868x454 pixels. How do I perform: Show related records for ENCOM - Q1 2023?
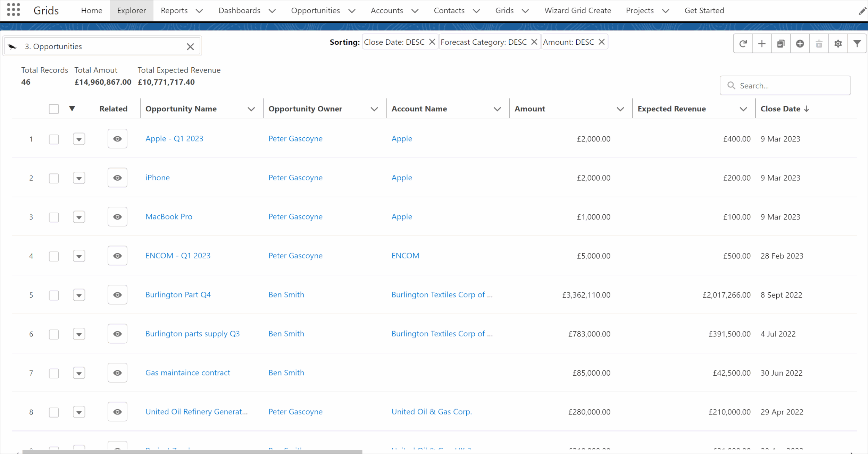coord(117,256)
